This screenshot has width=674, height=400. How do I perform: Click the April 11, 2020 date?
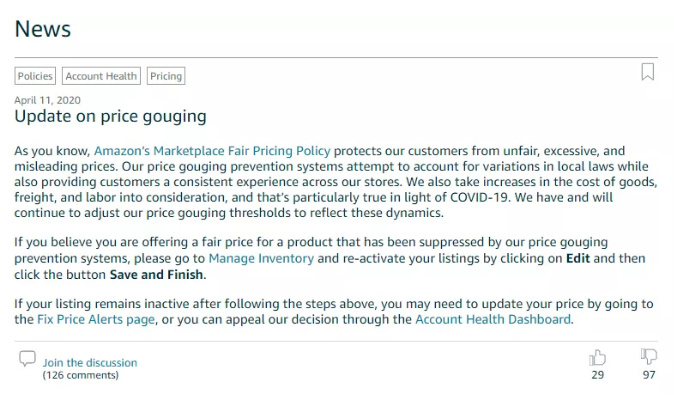[48, 100]
